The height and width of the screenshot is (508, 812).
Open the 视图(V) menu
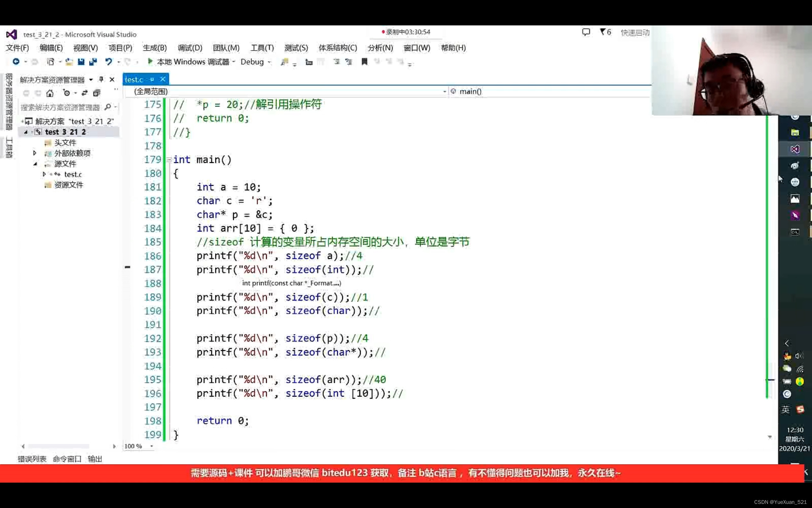(x=86, y=48)
